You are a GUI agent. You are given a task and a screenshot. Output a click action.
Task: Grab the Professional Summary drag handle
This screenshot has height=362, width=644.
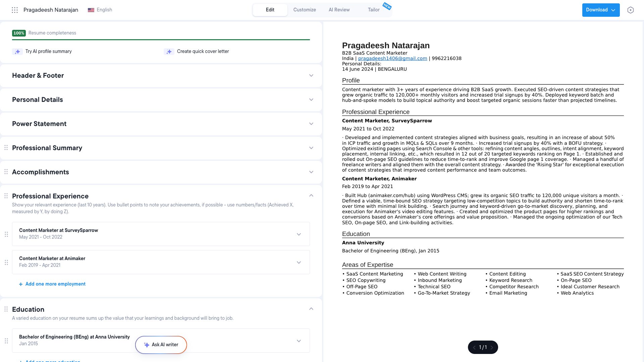(x=6, y=147)
